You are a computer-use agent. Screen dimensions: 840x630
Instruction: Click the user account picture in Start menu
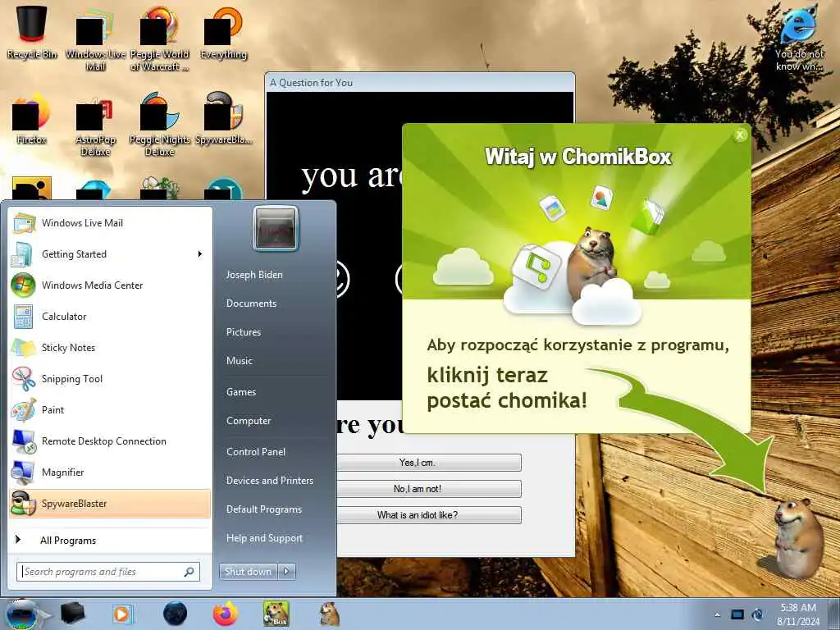(276, 229)
